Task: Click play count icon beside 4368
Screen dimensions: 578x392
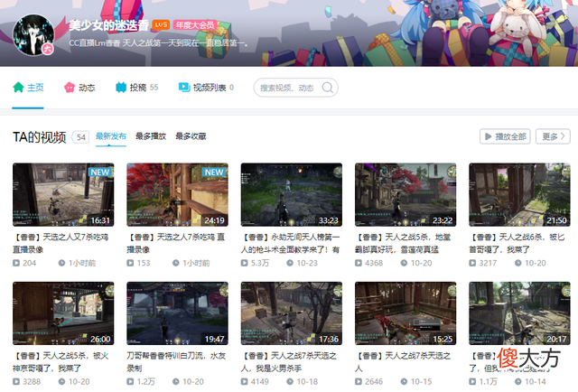Action: coord(359,263)
